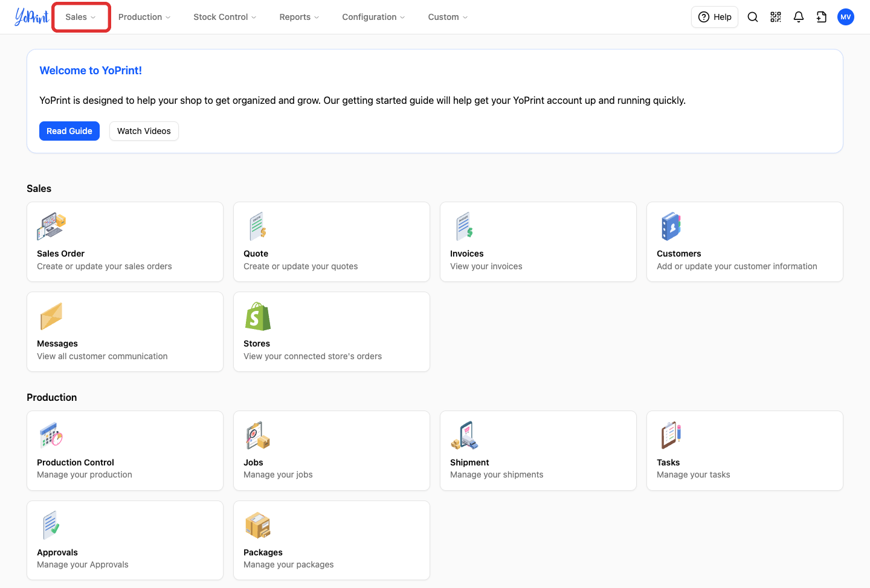Expand the Production dropdown menu

[x=144, y=17]
